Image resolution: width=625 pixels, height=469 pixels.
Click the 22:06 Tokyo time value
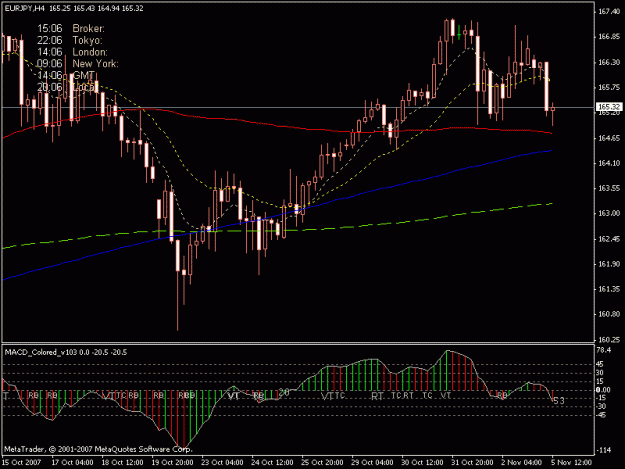point(50,40)
